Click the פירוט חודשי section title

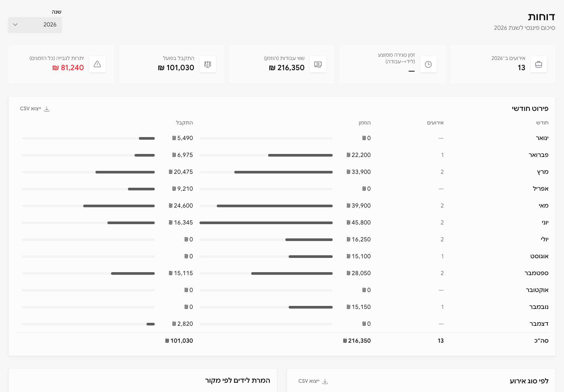point(530,109)
